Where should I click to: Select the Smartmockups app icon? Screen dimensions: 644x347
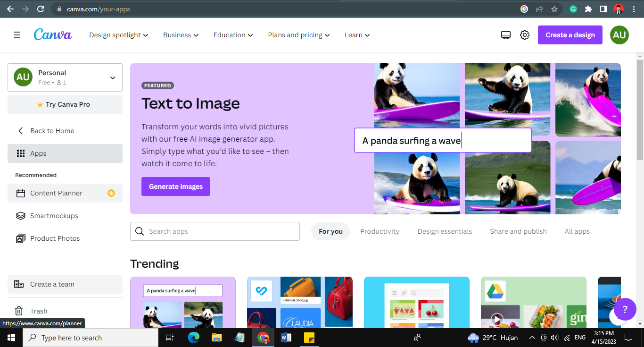21,215
